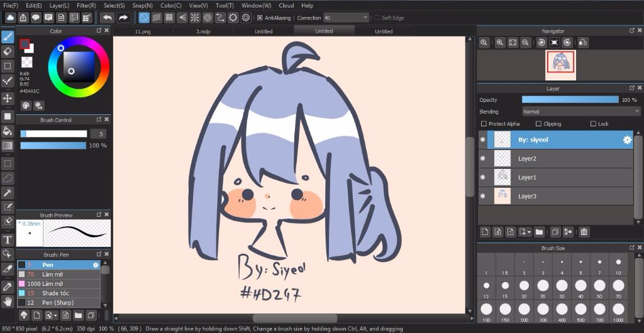Open the color palette button under color wheel
644x333 pixels.
(26, 106)
